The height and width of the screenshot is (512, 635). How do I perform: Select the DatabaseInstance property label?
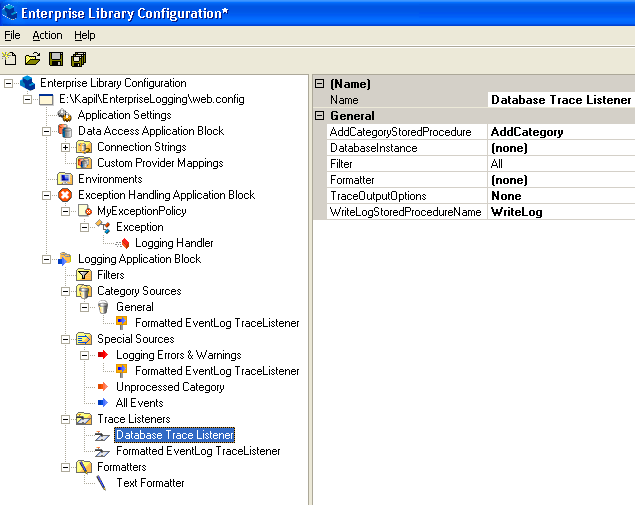click(x=373, y=148)
